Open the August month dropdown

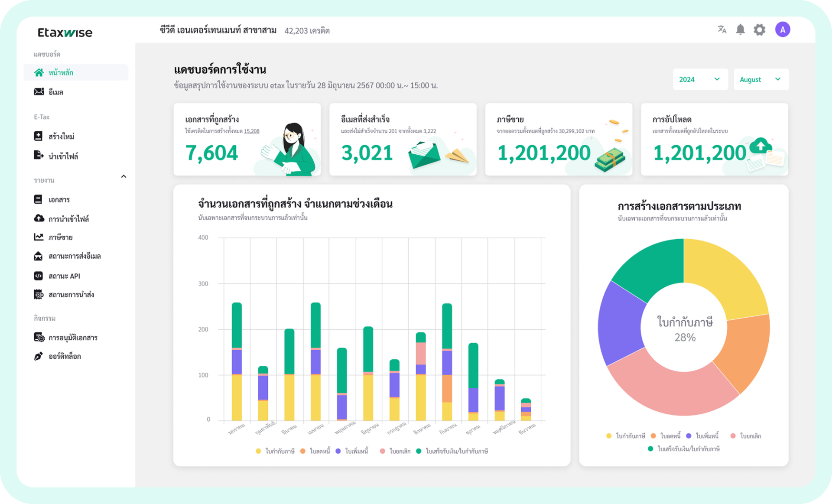[x=760, y=79]
